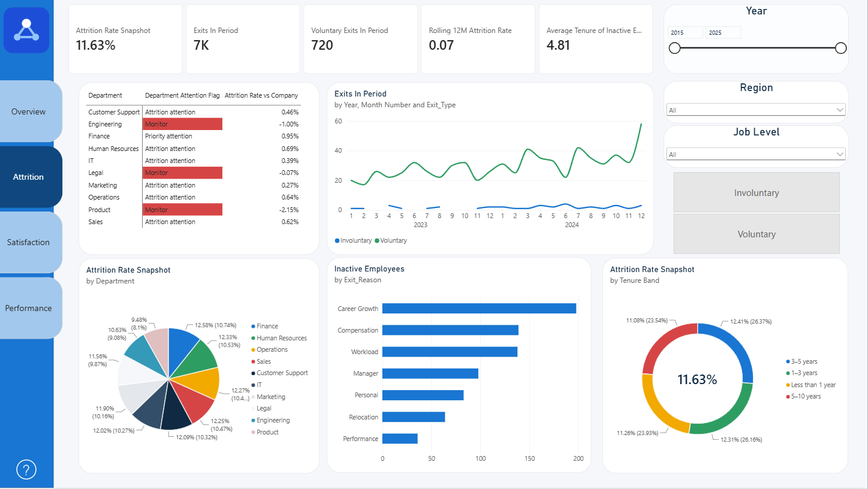Screen dimensions: 868x489
Task: Click the Attrition Rate Snapshot 11.63% card
Action: pos(125,39)
